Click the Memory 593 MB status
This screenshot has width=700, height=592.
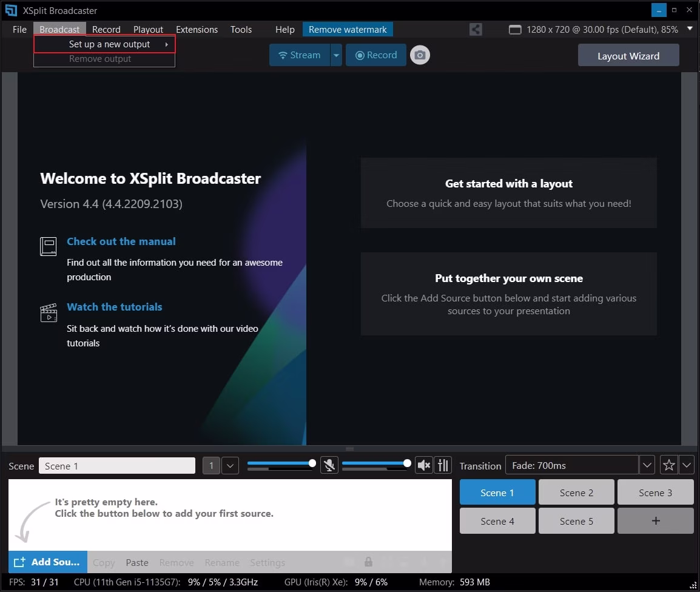click(454, 582)
